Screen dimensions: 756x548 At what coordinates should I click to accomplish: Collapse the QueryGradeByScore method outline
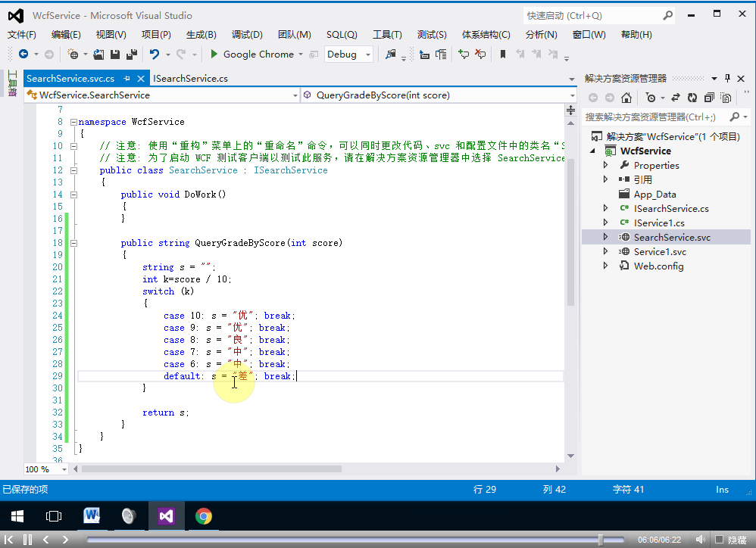coord(73,243)
